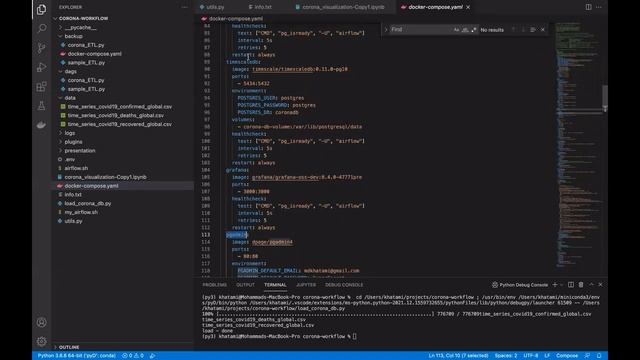This screenshot has width=640, height=360.
Task: Switch to the Output tab
Action: point(245,284)
